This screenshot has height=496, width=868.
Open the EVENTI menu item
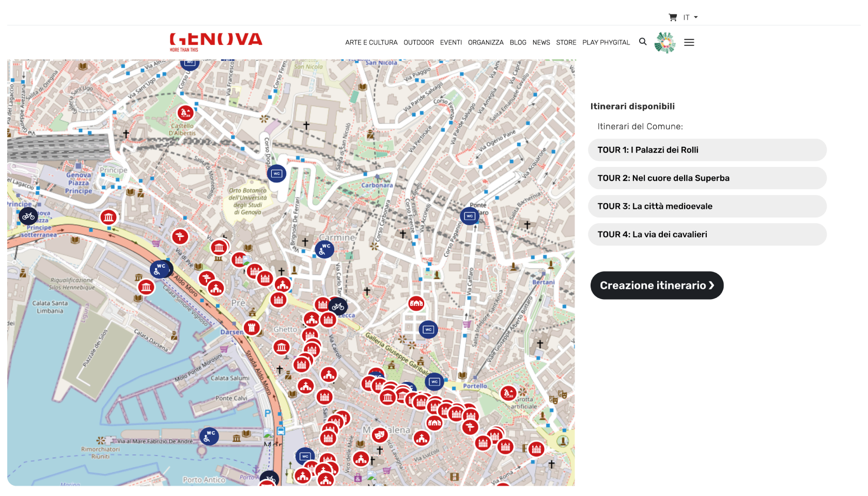click(451, 42)
